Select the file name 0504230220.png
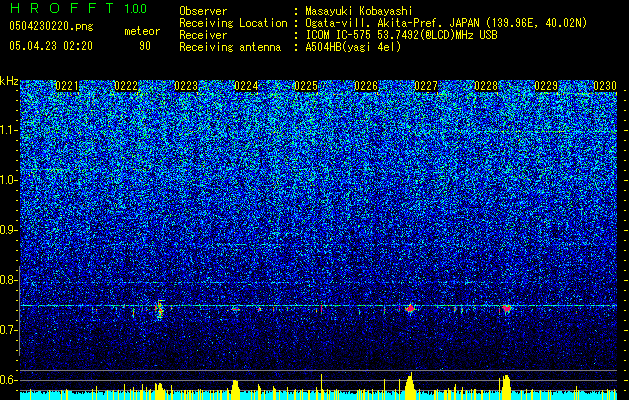629x400 pixels. (51, 27)
